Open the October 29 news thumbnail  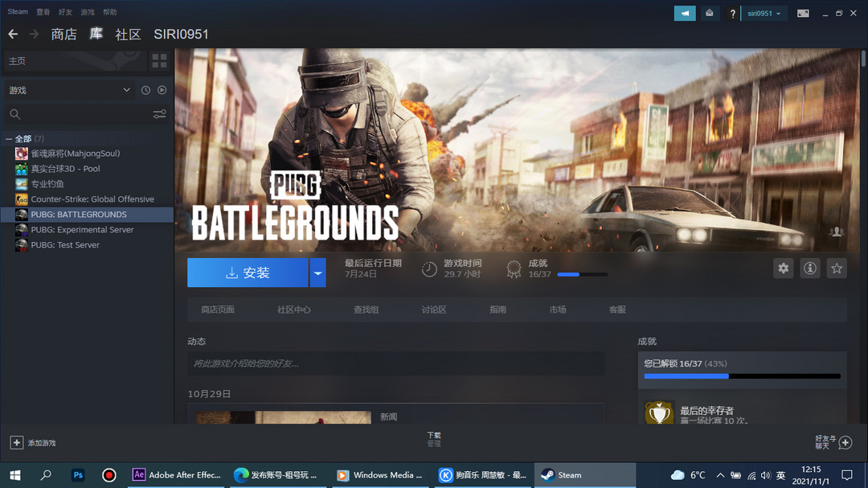point(284,417)
